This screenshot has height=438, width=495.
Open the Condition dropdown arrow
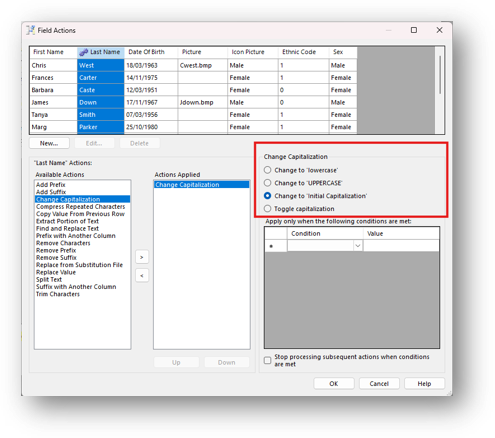tap(358, 246)
